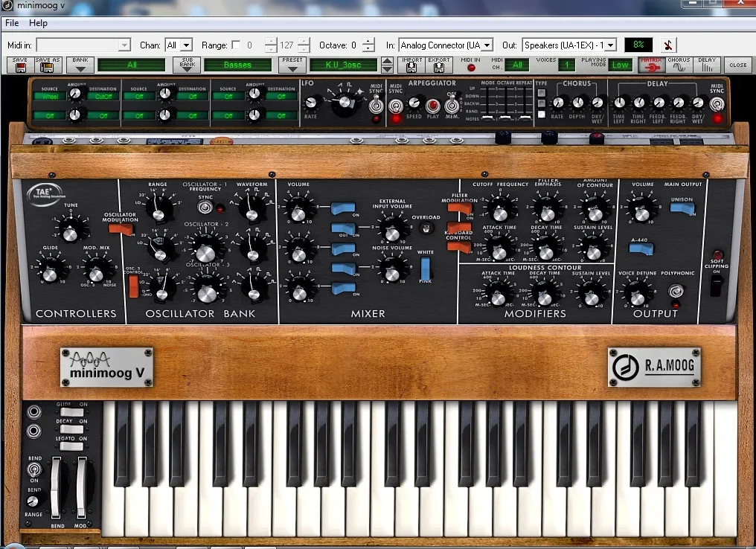Open the Bank dropdown button
This screenshot has width=756, height=549.
[80, 65]
